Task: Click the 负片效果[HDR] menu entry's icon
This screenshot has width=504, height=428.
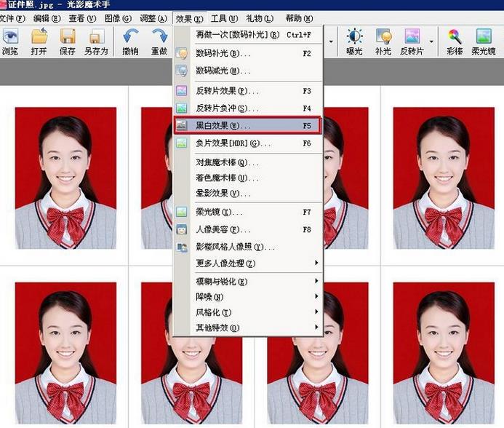Action: [x=182, y=143]
